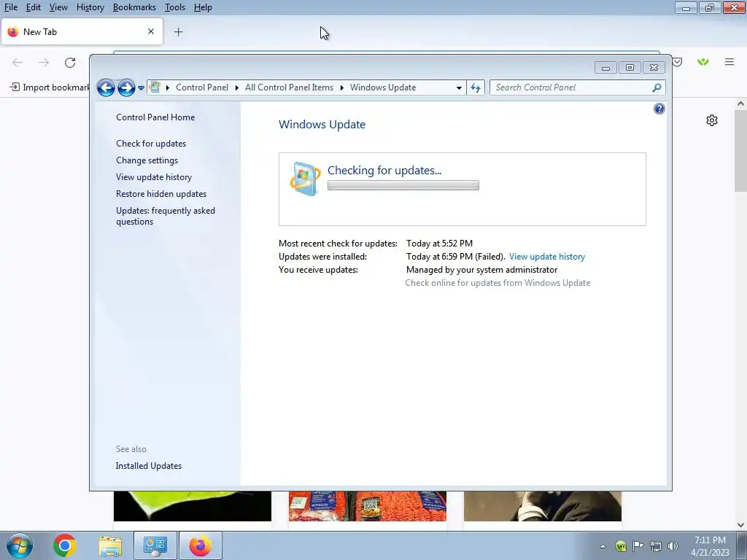Select the New Tab tab in Firefox
Viewport: 747px width, 560px height.
pos(82,32)
